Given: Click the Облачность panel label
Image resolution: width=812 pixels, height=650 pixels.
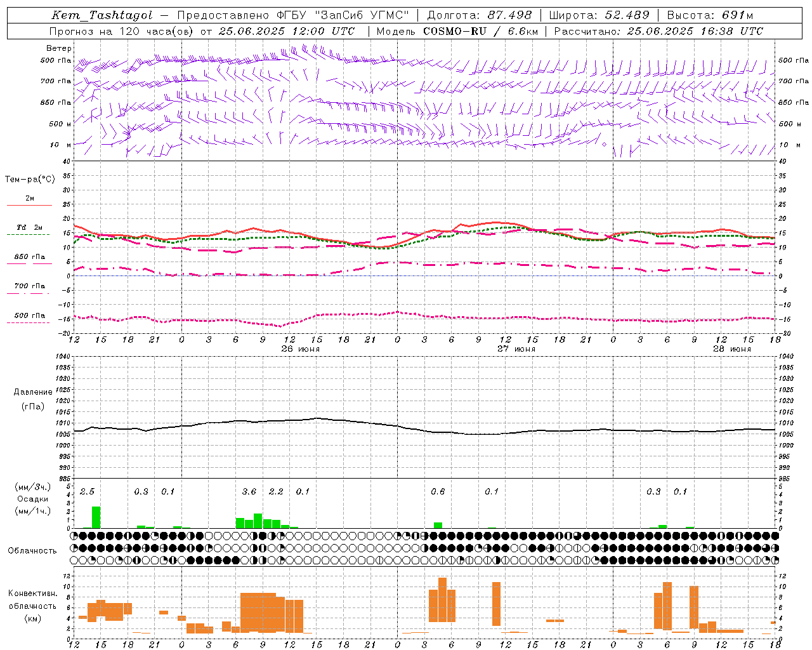Looking at the screenshot, I should (x=32, y=551).
